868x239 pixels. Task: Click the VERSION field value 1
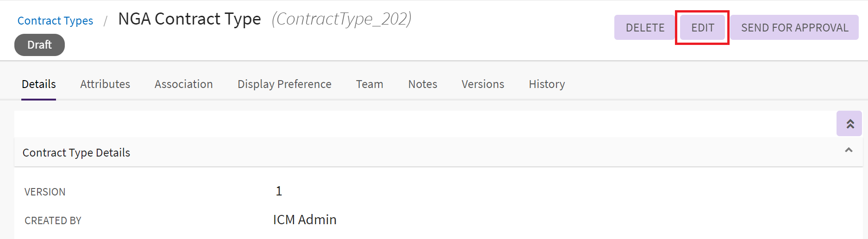point(279,191)
